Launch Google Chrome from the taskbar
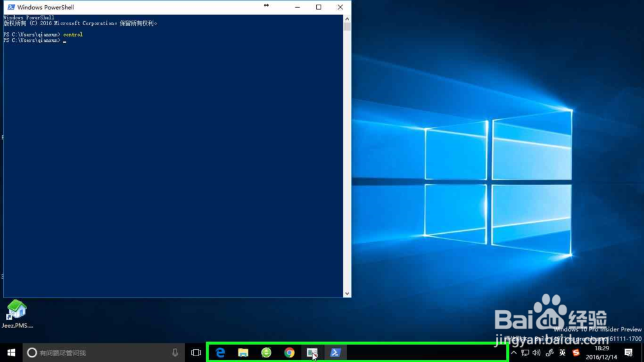 tap(290, 352)
